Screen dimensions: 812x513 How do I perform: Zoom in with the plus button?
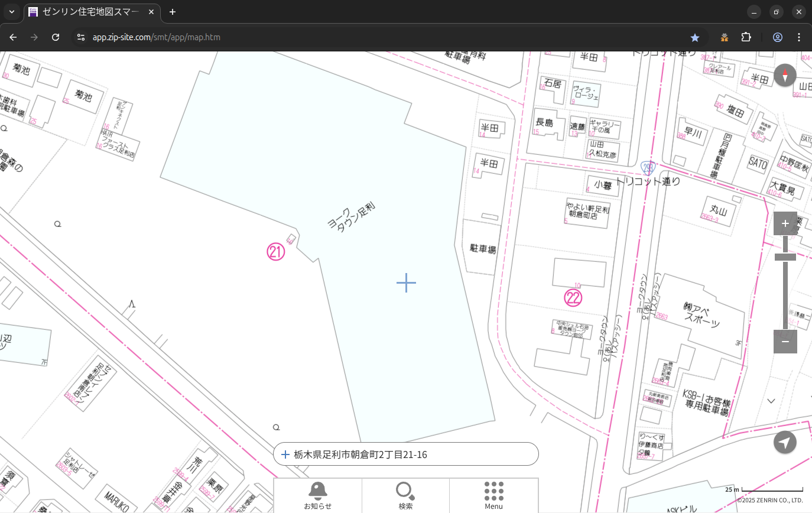coord(785,223)
